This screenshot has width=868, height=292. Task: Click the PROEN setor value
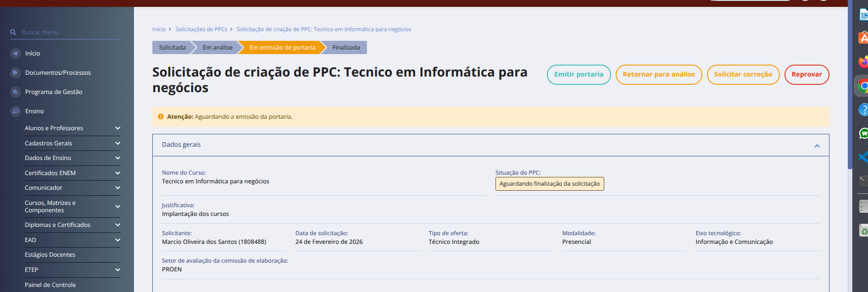172,270
